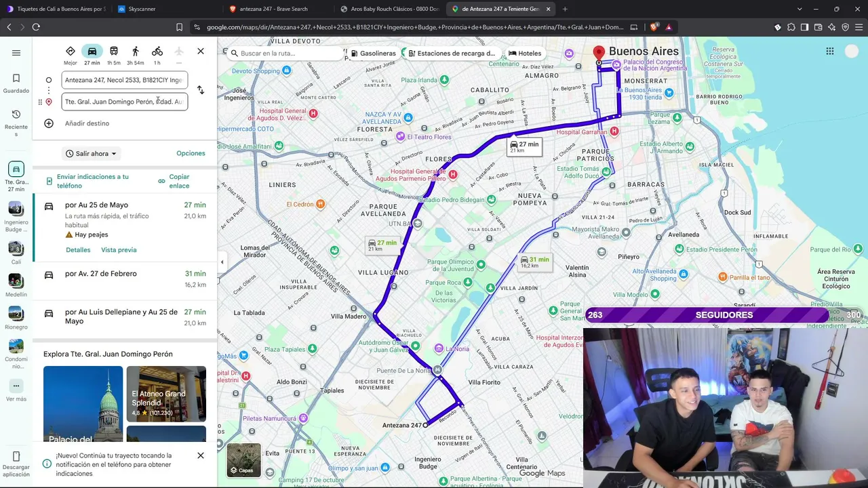This screenshot has height=488, width=868.
Task: Open Vista previa of the route
Action: point(119,250)
